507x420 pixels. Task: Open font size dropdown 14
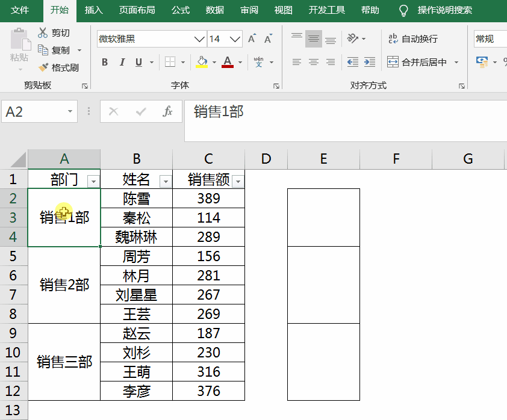pyautogui.click(x=235, y=39)
